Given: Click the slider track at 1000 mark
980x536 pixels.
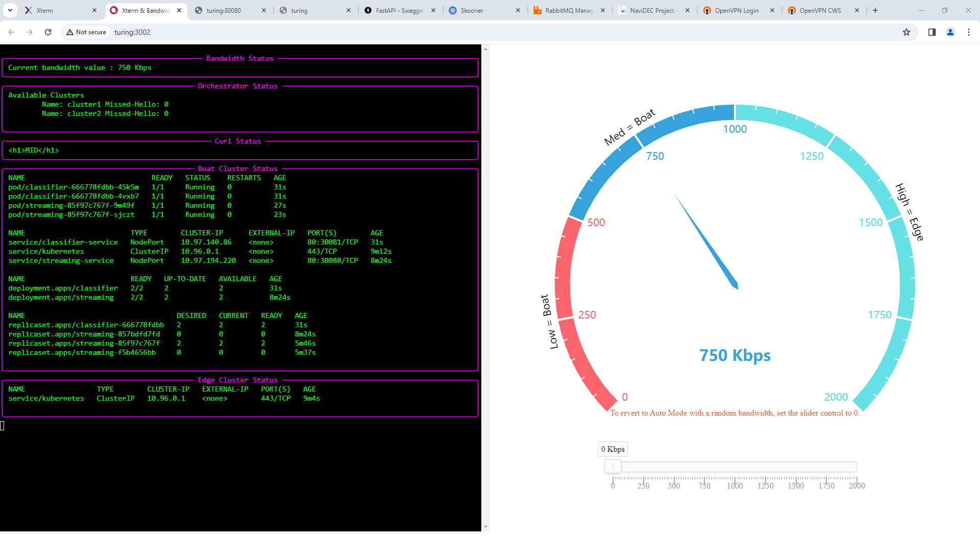Looking at the screenshot, I should click(x=735, y=467).
